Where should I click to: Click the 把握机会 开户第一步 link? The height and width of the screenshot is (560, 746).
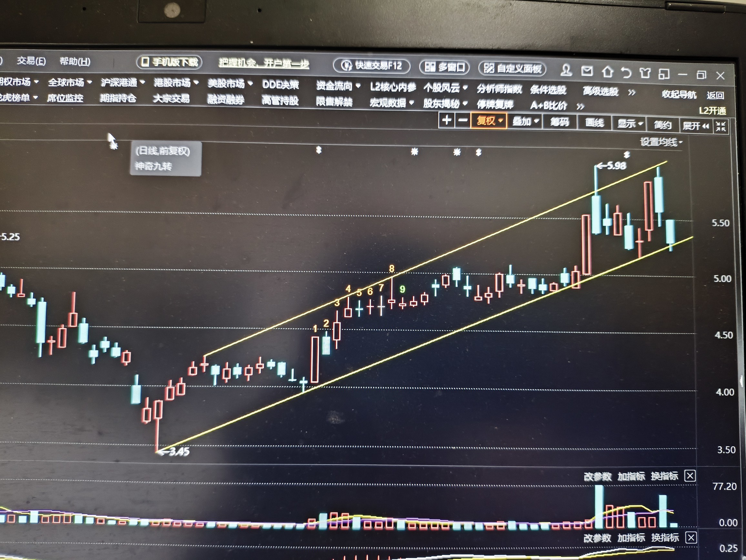point(264,63)
